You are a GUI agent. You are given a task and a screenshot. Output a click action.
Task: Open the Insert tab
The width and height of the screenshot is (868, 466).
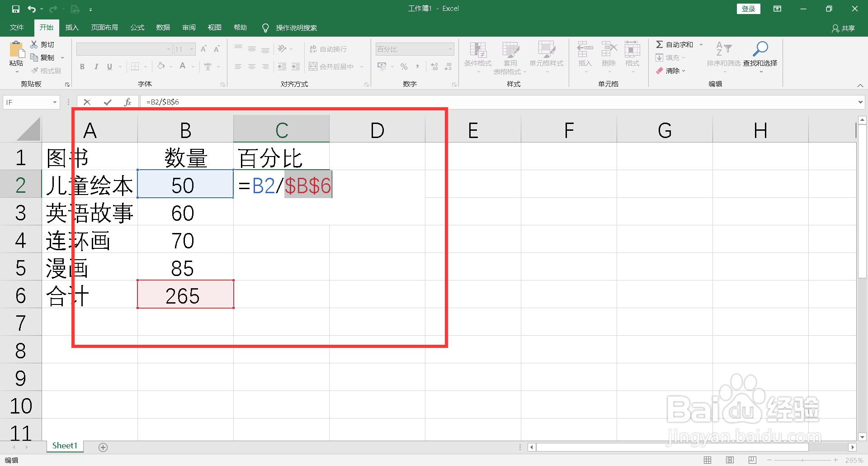click(72, 28)
